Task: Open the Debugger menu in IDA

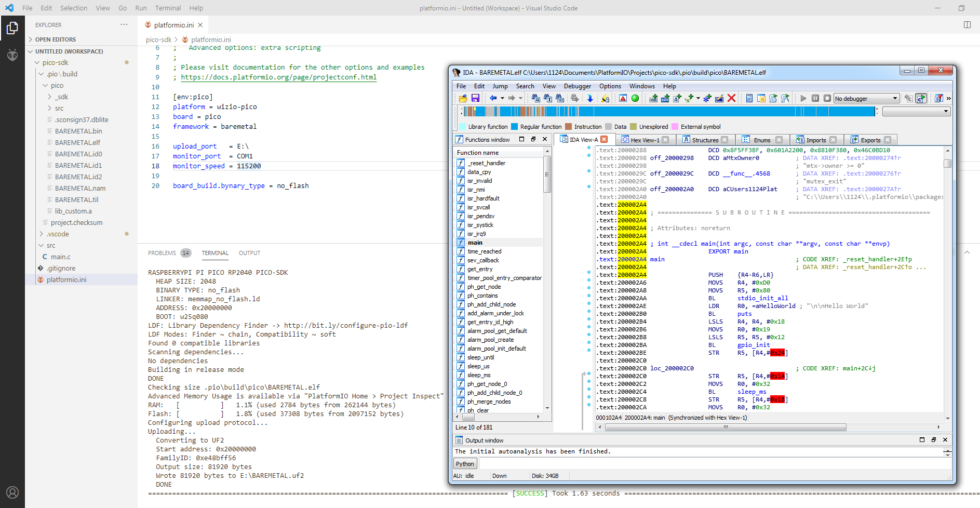Action: (x=577, y=86)
